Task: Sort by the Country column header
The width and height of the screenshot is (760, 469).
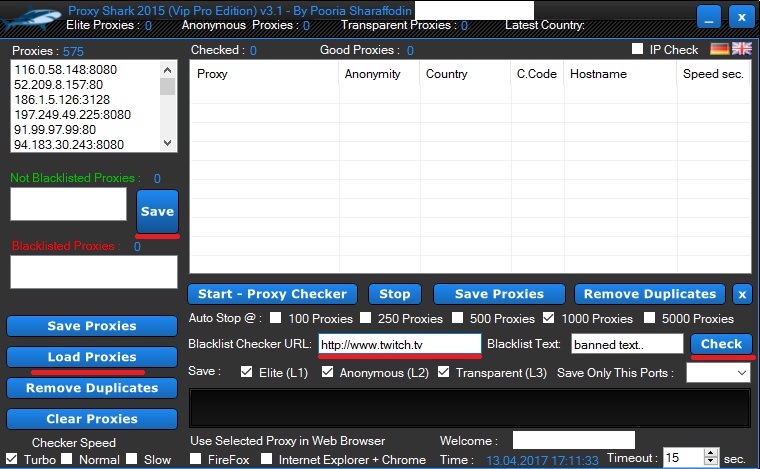Action: pyautogui.click(x=446, y=74)
